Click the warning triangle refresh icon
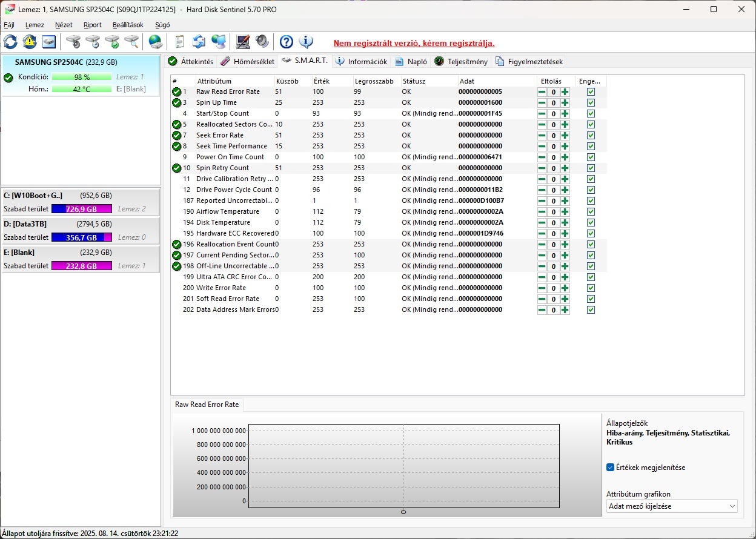Image resolution: width=756 pixels, height=539 pixels. point(30,42)
